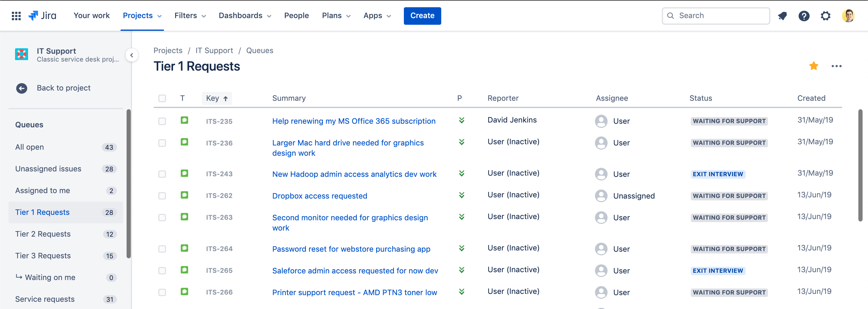Screen dimensions: 868x309
Task: Open the help question mark icon
Action: [x=804, y=16]
